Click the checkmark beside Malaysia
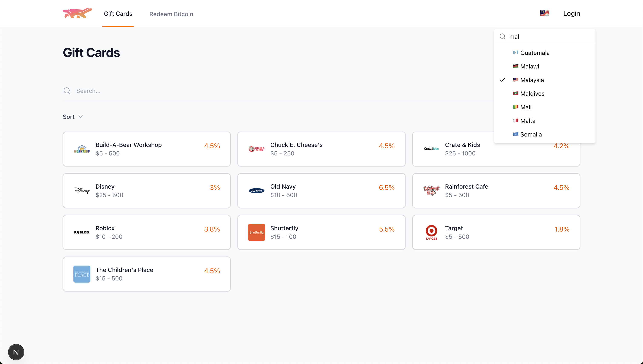The width and height of the screenshot is (643, 364). [x=502, y=80]
